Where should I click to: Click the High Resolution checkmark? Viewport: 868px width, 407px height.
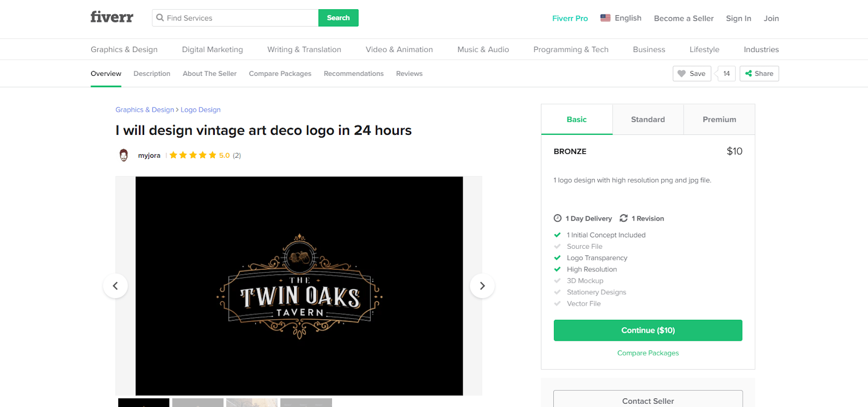[557, 269]
